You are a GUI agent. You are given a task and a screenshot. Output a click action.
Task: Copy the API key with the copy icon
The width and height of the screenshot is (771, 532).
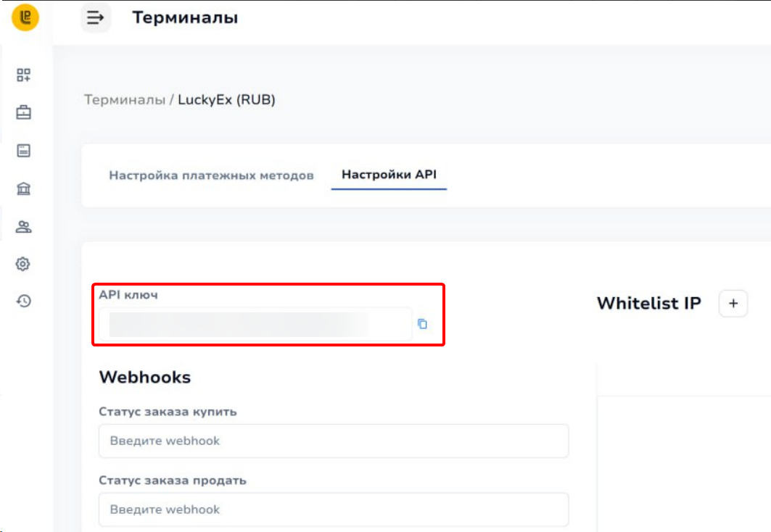pyautogui.click(x=422, y=325)
